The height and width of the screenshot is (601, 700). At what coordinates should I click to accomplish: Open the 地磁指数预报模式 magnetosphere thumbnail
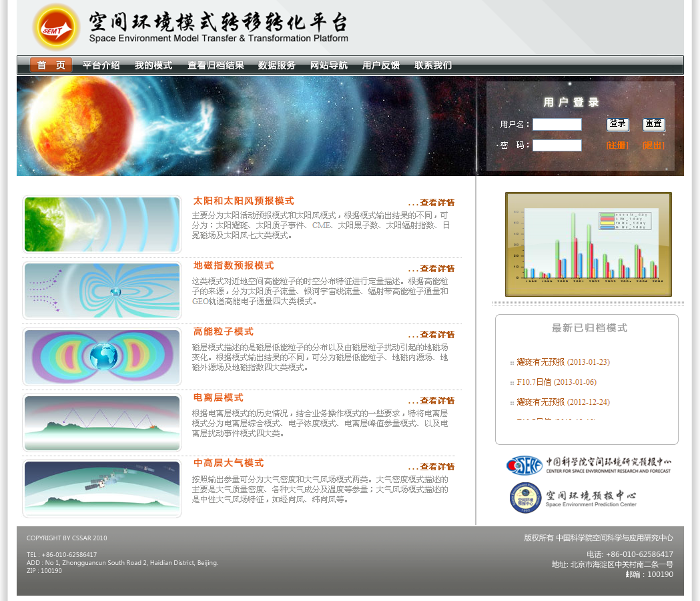pos(102,290)
